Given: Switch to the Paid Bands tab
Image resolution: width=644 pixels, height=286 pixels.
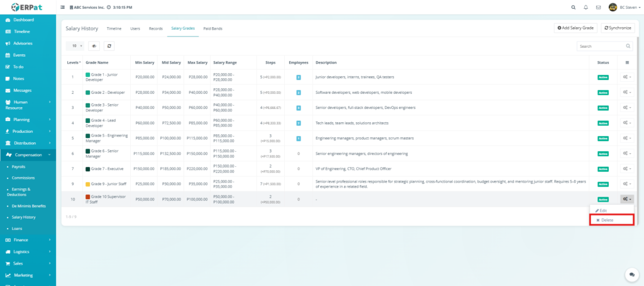Looking at the screenshot, I should click(x=213, y=28).
